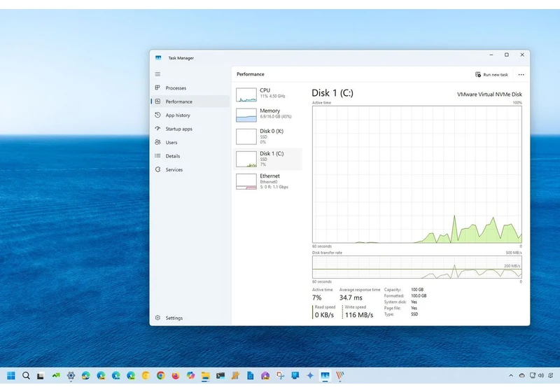Click the blue sparkle taskbar icon
This screenshot has width=560, height=392.
tap(310, 376)
